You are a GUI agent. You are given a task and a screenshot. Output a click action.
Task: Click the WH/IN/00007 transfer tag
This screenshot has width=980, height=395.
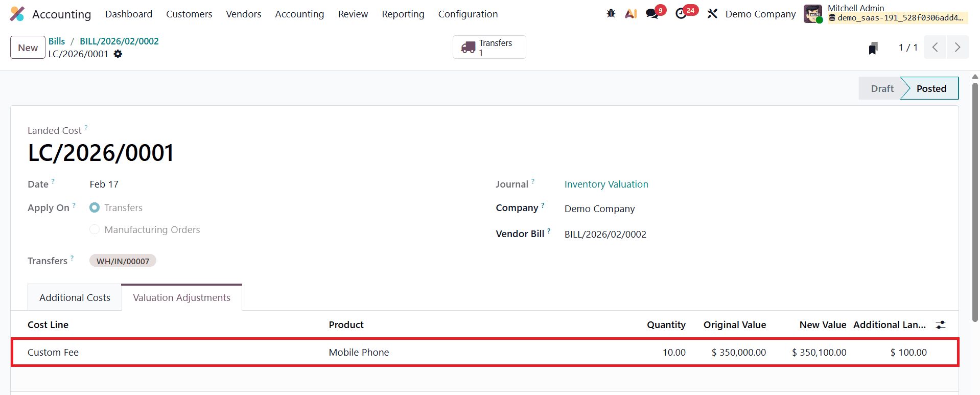[x=123, y=261]
